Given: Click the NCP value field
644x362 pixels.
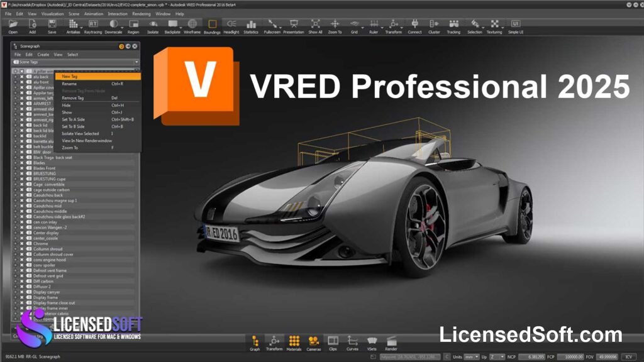Looking at the screenshot, I should tap(531, 357).
